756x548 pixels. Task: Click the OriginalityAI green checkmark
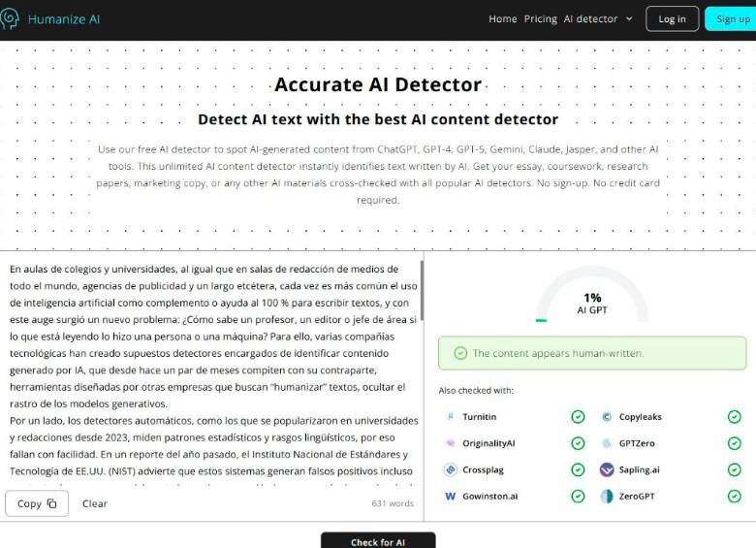point(578,443)
